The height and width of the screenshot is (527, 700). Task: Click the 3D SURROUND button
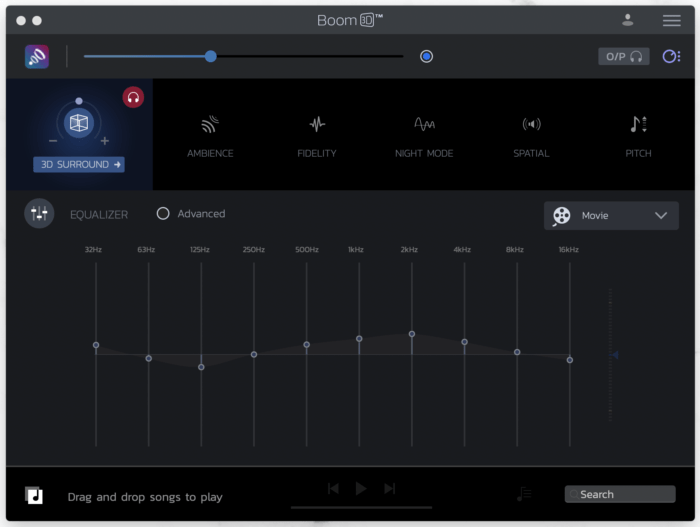(x=79, y=164)
